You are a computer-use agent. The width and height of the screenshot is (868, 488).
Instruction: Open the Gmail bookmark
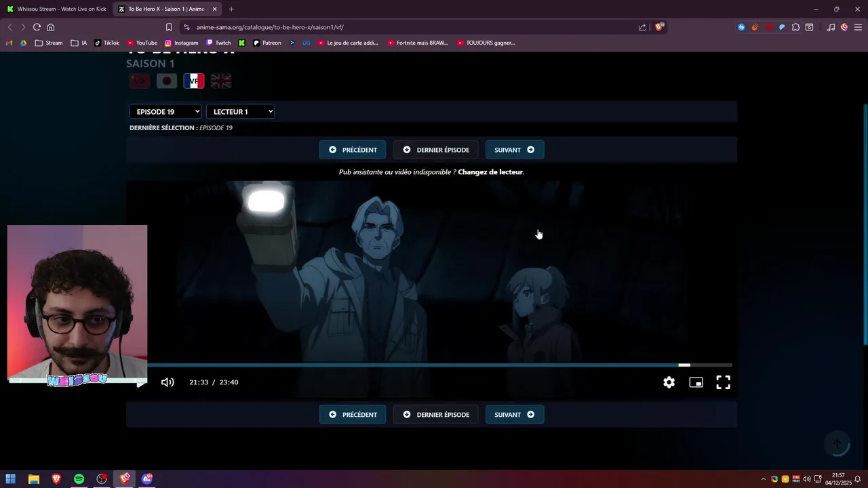pyautogui.click(x=9, y=43)
